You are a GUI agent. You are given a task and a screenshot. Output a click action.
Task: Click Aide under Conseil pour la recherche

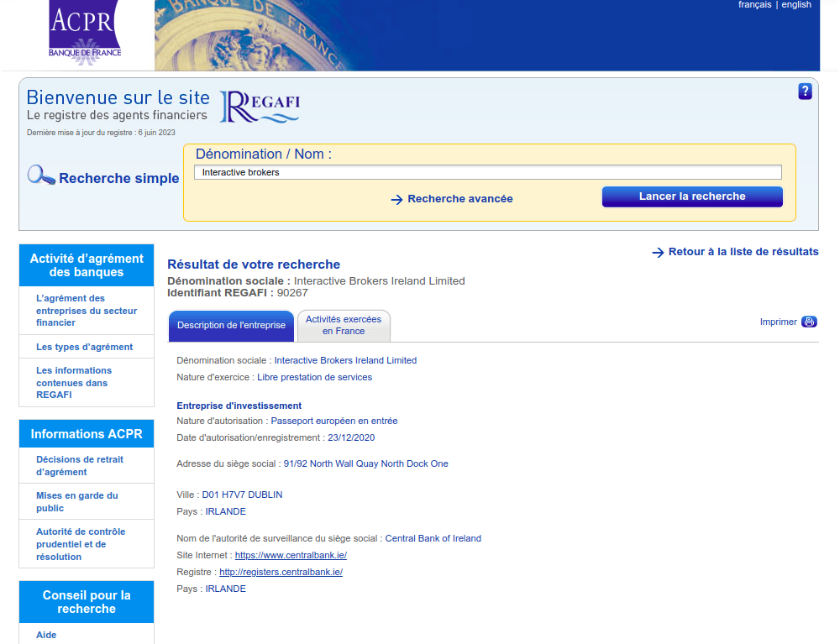point(46,635)
